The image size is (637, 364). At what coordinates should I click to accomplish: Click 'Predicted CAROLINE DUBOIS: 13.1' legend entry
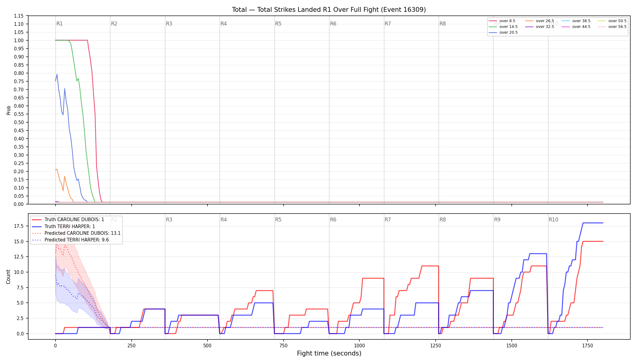click(76, 233)
